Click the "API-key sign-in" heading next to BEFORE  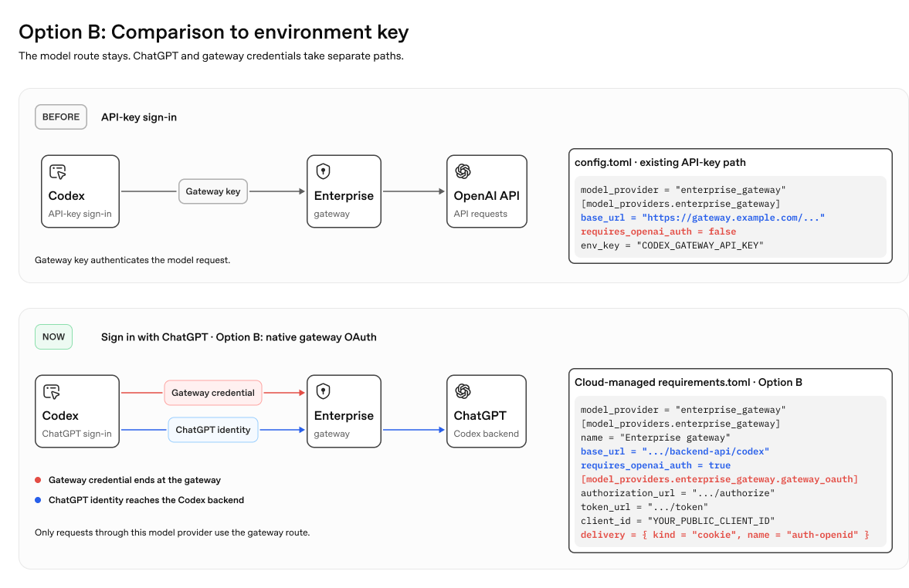pos(138,117)
